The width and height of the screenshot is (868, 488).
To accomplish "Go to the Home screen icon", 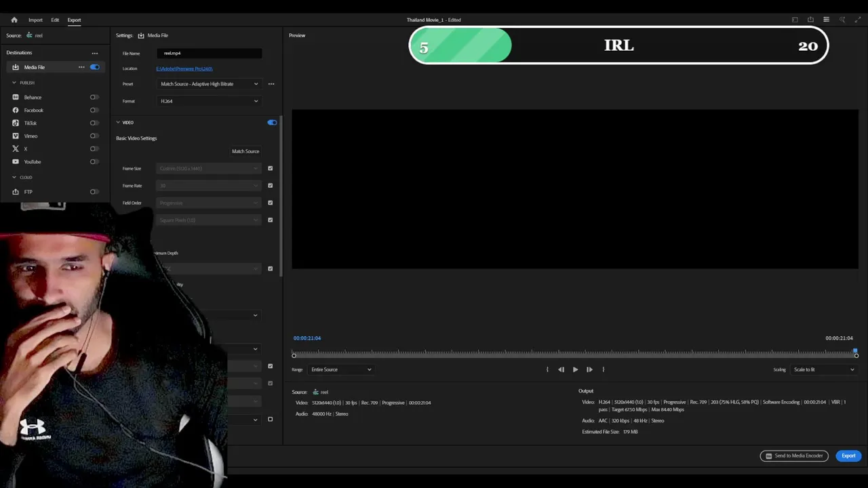I will [x=14, y=20].
